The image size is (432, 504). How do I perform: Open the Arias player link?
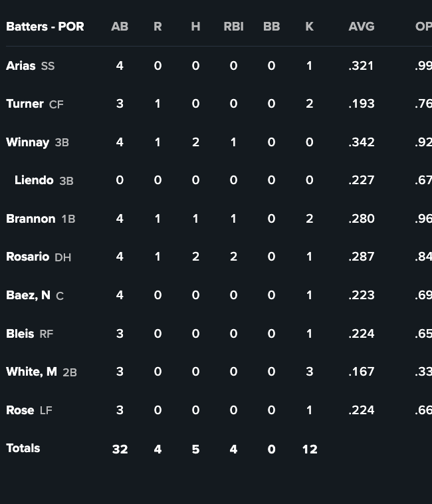21,66
